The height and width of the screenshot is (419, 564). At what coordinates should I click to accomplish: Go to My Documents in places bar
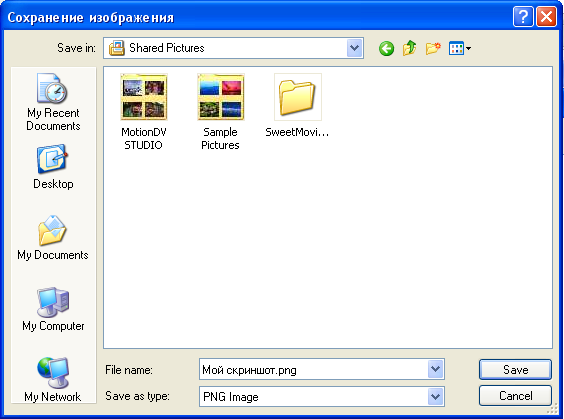coord(53,238)
